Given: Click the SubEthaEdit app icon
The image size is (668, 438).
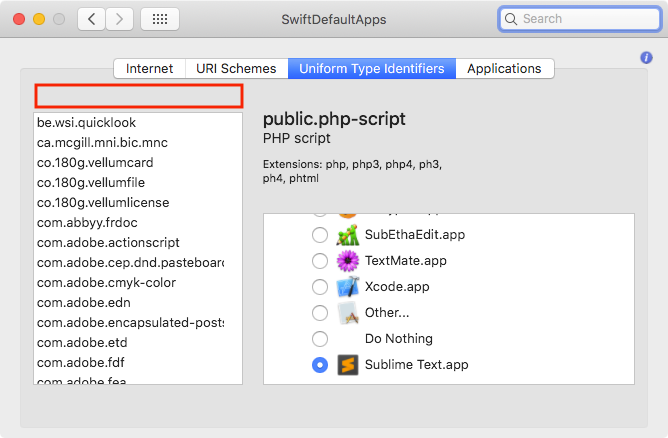Looking at the screenshot, I should point(348,235).
